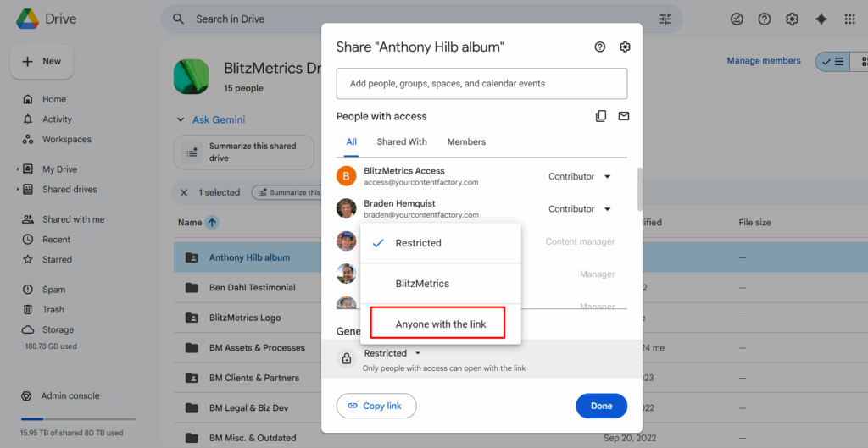Open the Gemini sparkle icon
868x448 pixels.
pyautogui.click(x=821, y=19)
